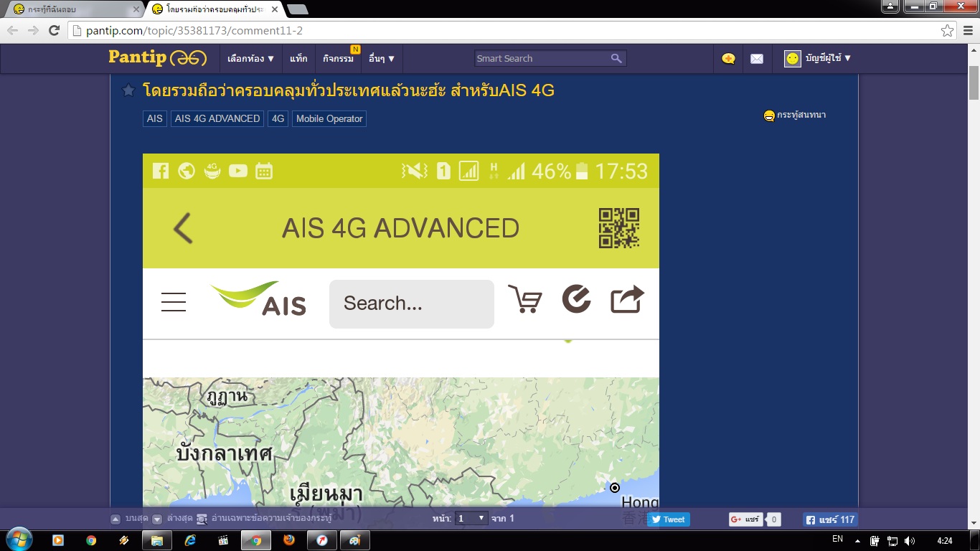Expand the บัญชีผู้ใช้ account dropdown
The height and width of the screenshot is (551, 980).
(828, 58)
